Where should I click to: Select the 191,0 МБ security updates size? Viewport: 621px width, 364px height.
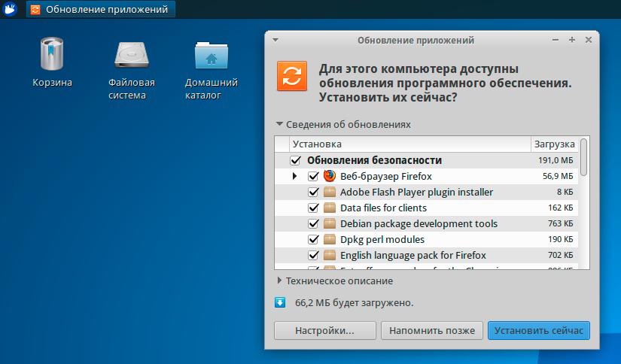pyautogui.click(x=556, y=160)
